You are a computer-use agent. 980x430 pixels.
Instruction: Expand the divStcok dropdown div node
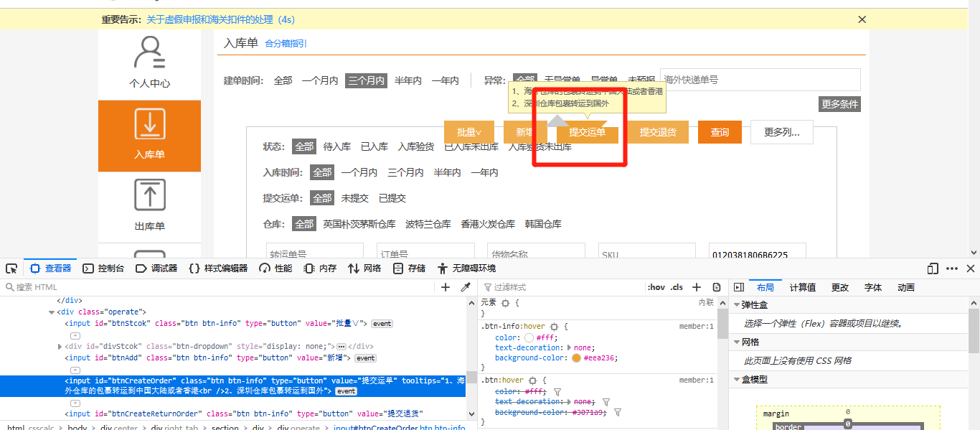[59, 347]
